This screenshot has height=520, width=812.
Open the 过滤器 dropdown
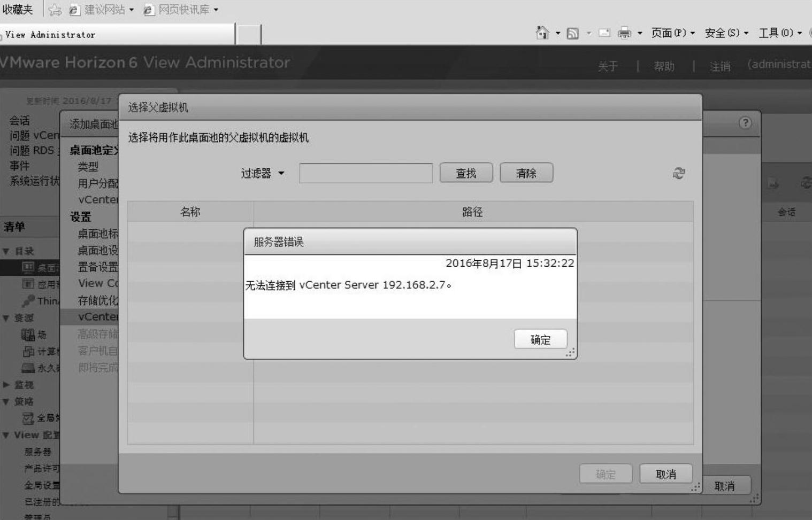pos(263,173)
